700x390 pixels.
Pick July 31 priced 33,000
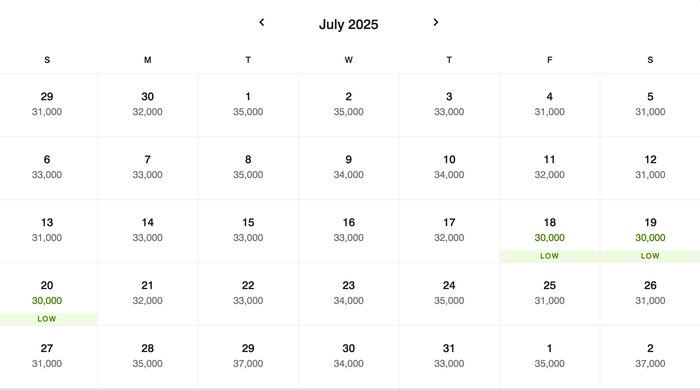click(x=449, y=357)
